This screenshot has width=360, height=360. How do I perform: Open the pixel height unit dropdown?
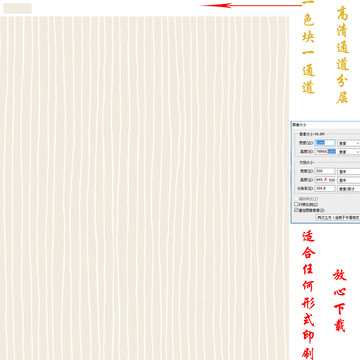(x=349, y=152)
